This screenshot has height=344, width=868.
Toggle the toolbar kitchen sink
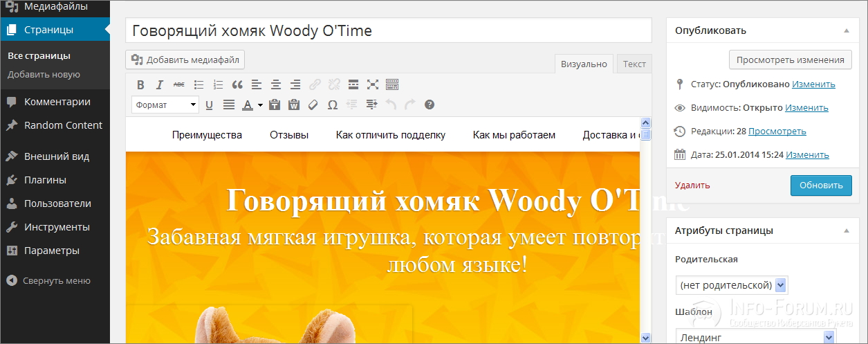click(x=392, y=84)
